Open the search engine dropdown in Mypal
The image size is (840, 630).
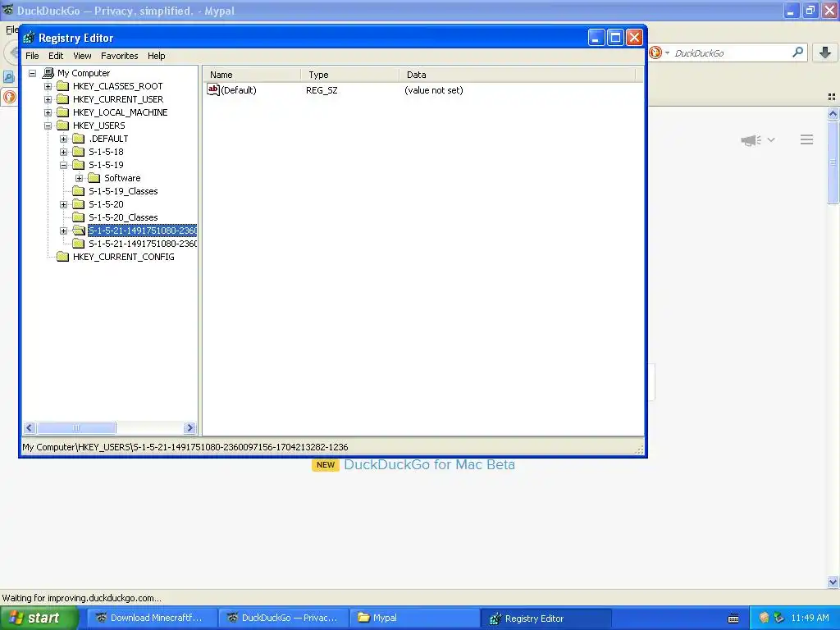pyautogui.click(x=667, y=53)
